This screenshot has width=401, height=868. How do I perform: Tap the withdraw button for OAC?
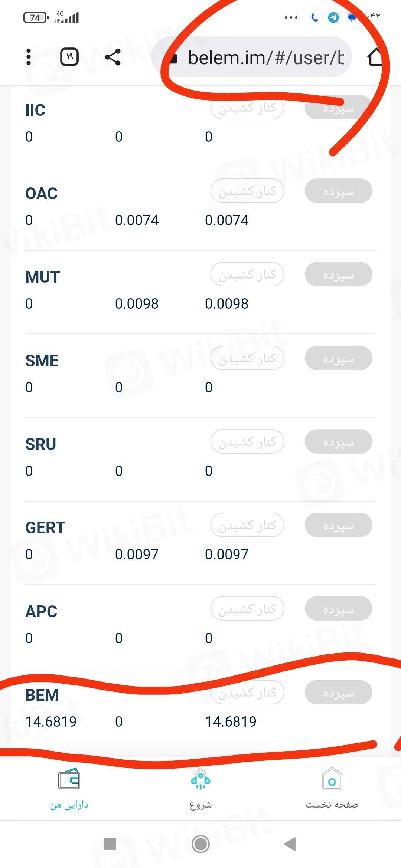tap(247, 191)
